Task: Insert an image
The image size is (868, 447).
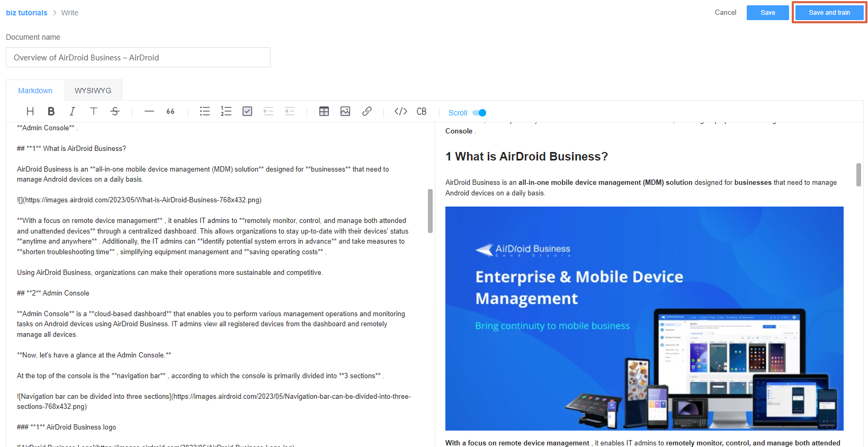Action: pos(345,111)
